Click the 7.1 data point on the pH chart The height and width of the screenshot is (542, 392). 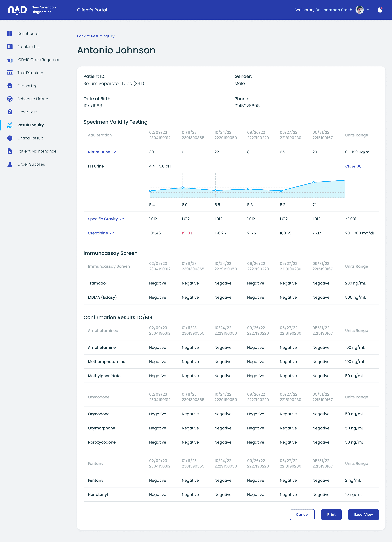314,182
